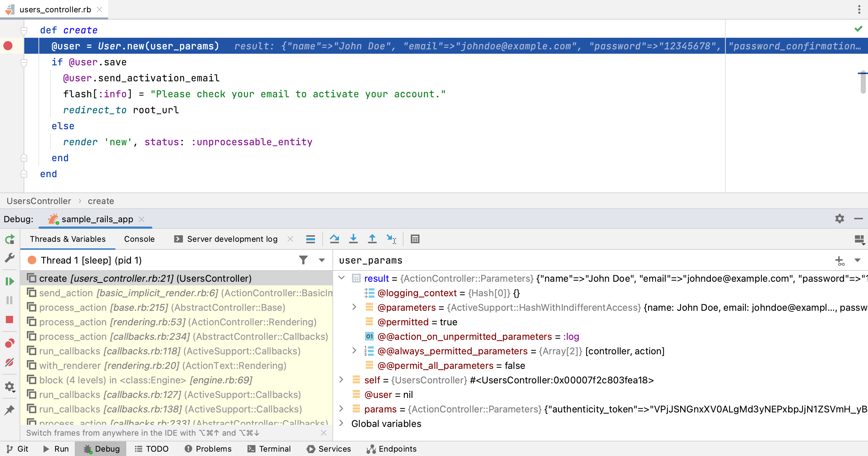The image size is (868, 456).
Task: Expand the @parameters variable
Action: (x=354, y=307)
